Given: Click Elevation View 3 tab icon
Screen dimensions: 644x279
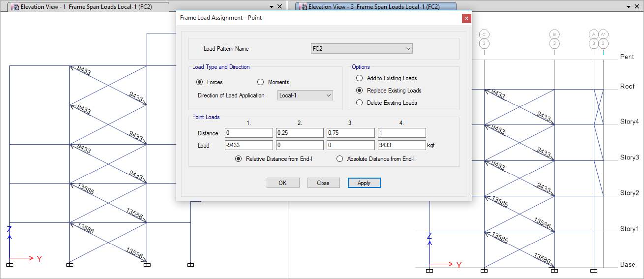Looking at the screenshot, I should pyautogui.click(x=303, y=7).
